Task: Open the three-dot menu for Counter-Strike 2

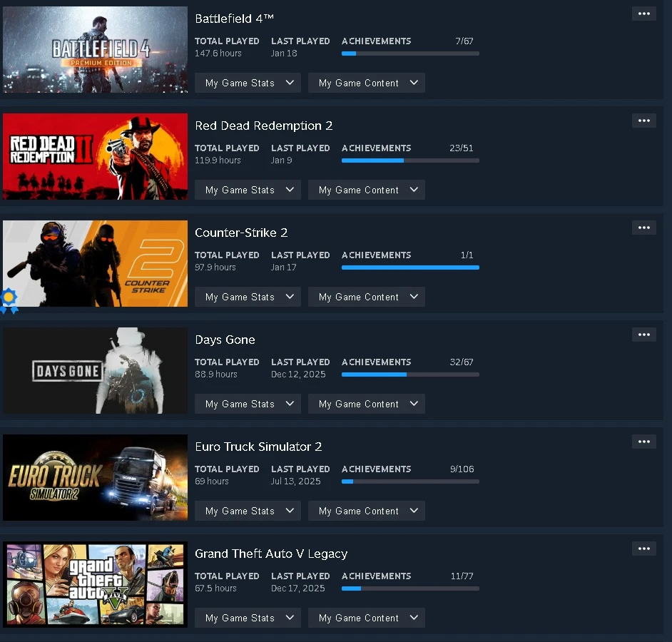Action: (643, 228)
